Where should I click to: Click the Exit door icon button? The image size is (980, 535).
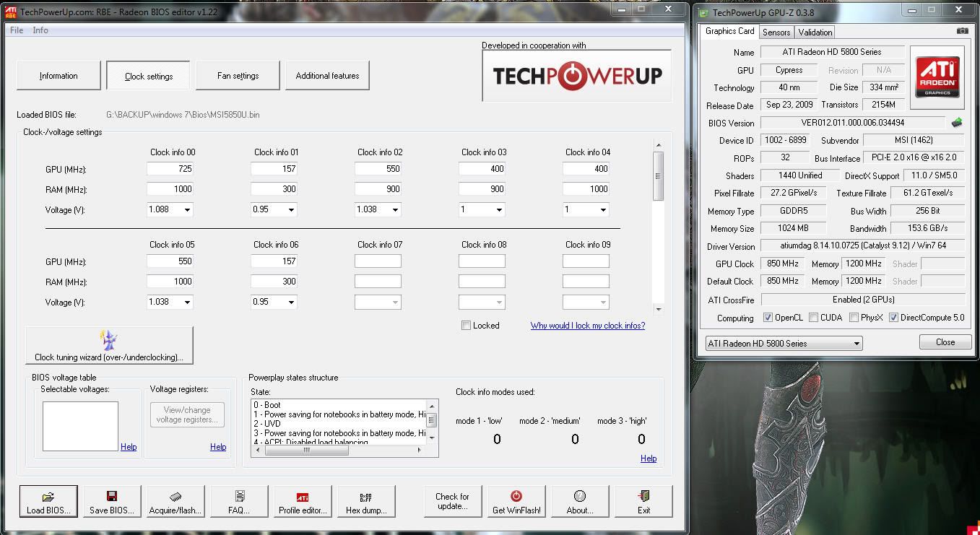click(643, 501)
